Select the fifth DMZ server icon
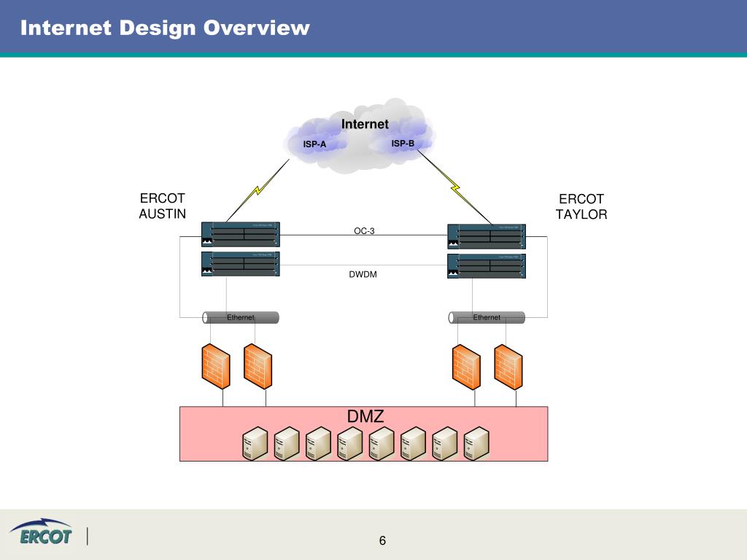The width and height of the screenshot is (747, 560). [382, 443]
